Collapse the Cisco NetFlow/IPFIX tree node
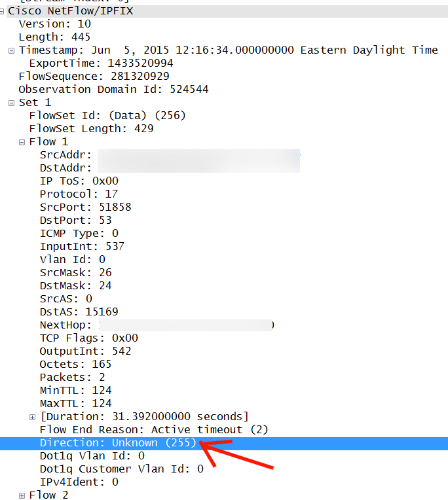 (1, 11)
